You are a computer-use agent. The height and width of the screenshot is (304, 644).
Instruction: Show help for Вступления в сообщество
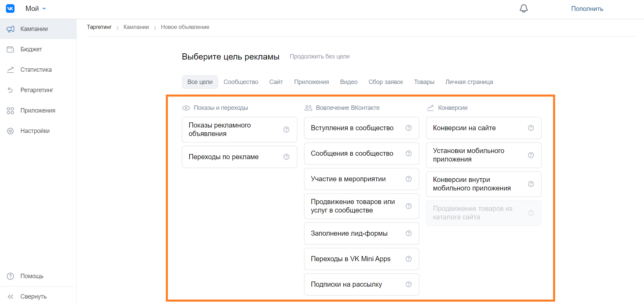point(409,128)
